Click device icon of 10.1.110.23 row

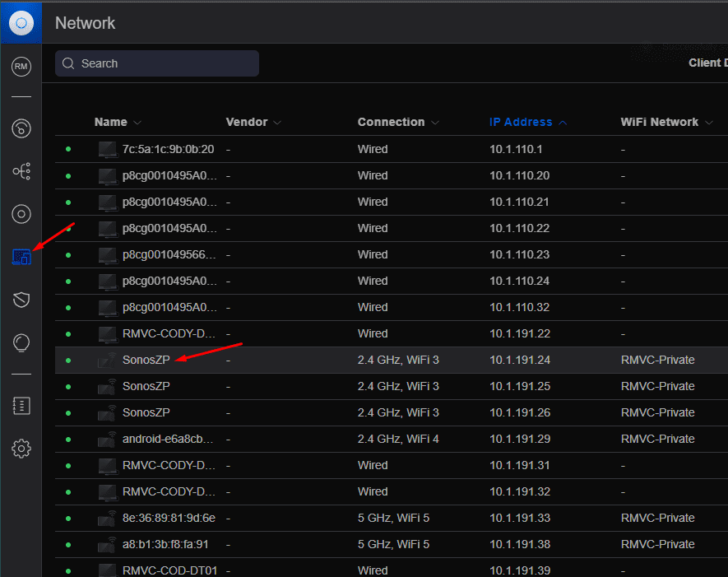[x=107, y=255]
